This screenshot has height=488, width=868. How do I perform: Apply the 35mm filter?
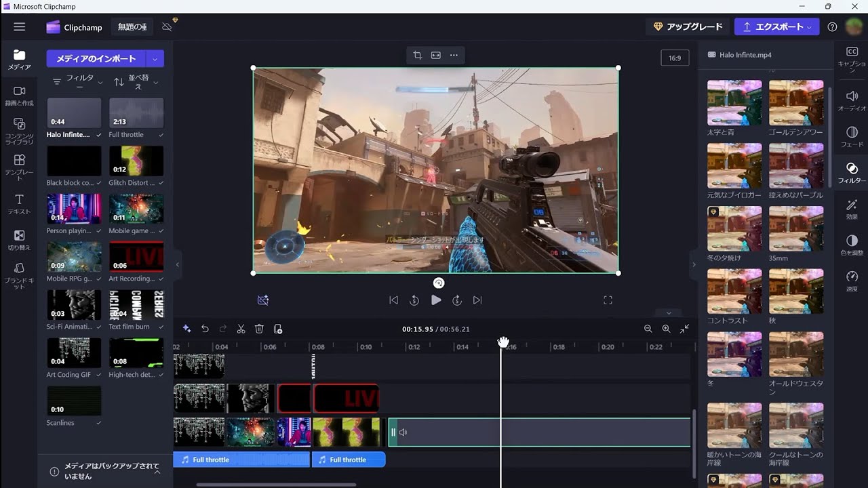point(796,228)
